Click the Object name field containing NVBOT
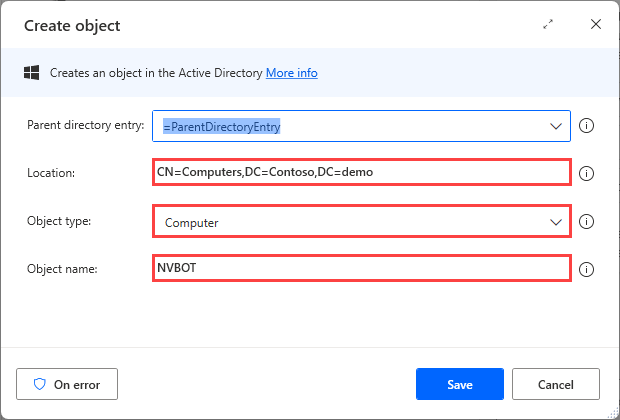620x420 pixels. click(x=361, y=268)
